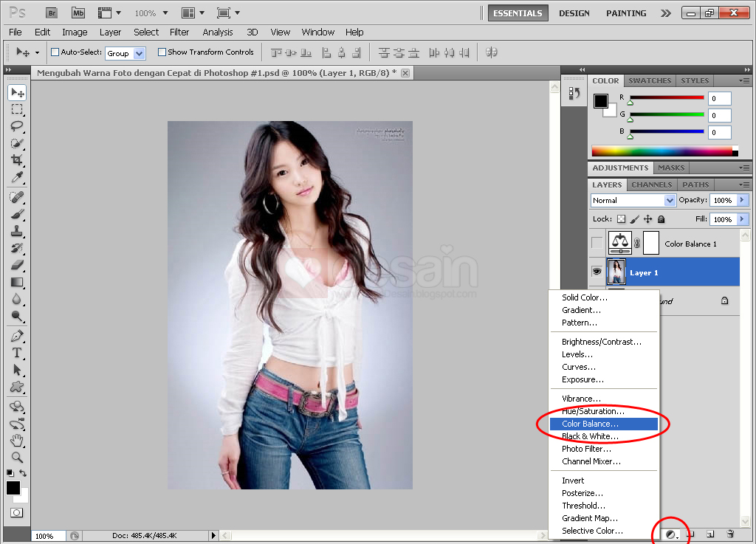Image resolution: width=756 pixels, height=544 pixels.
Task: Select the Hand tool
Action: [17, 441]
